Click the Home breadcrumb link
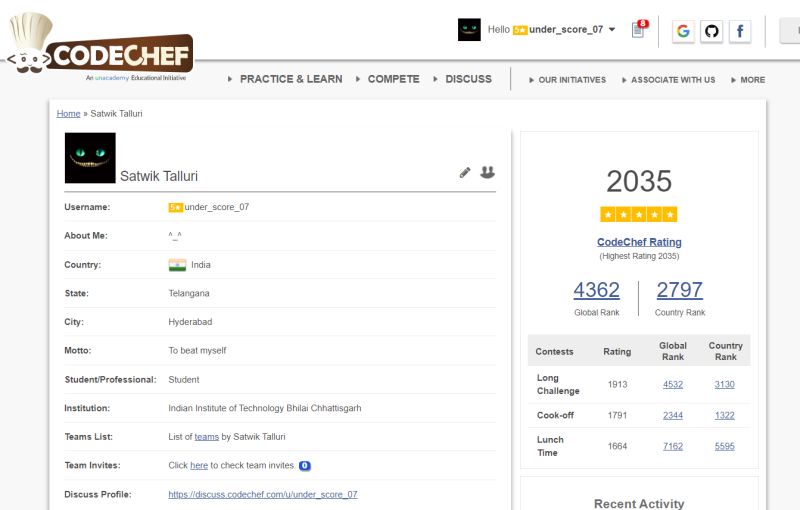This screenshot has height=510, width=800. tap(68, 114)
